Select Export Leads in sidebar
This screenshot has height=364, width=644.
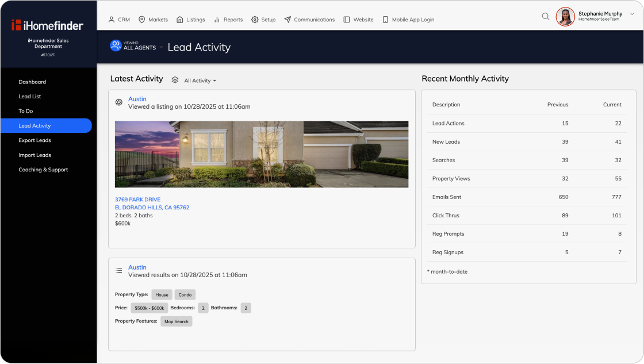(x=34, y=140)
